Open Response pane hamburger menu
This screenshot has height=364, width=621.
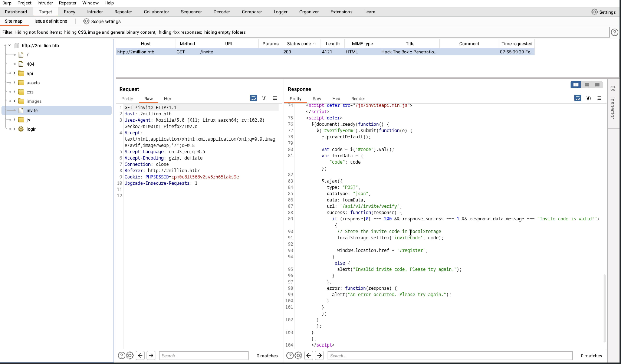click(599, 98)
